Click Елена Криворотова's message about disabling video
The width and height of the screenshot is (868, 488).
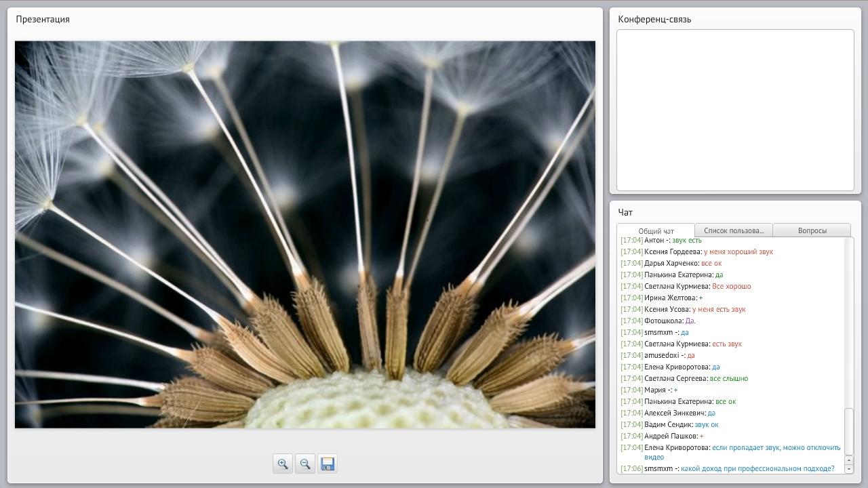(775, 448)
